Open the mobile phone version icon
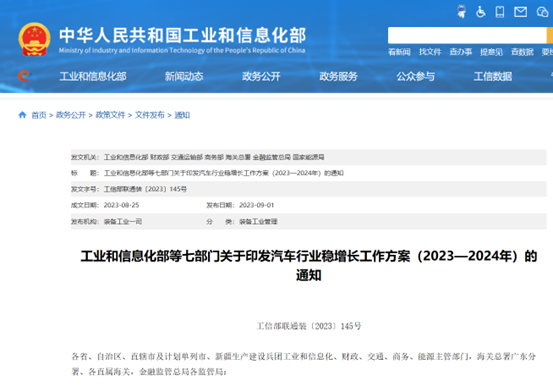This screenshot has width=553, height=392. (500, 12)
